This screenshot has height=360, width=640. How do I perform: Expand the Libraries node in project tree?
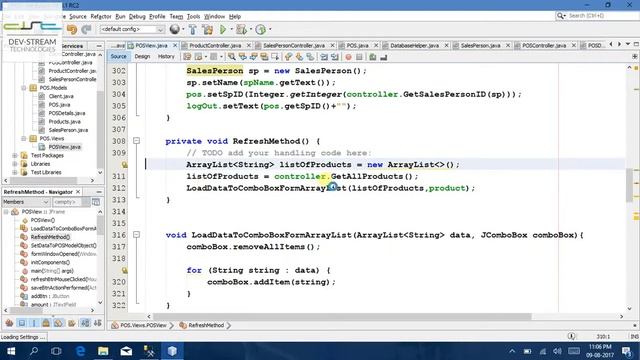click(15, 164)
